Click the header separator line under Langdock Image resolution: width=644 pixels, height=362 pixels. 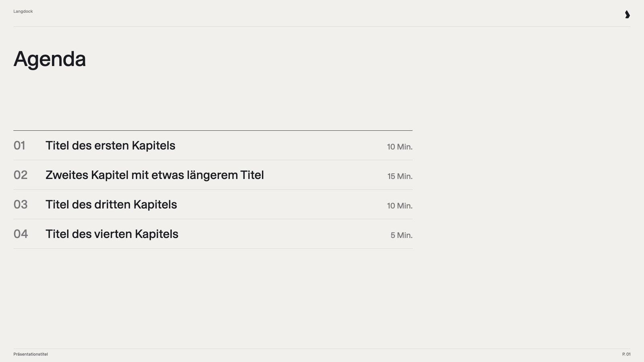[x=322, y=27]
